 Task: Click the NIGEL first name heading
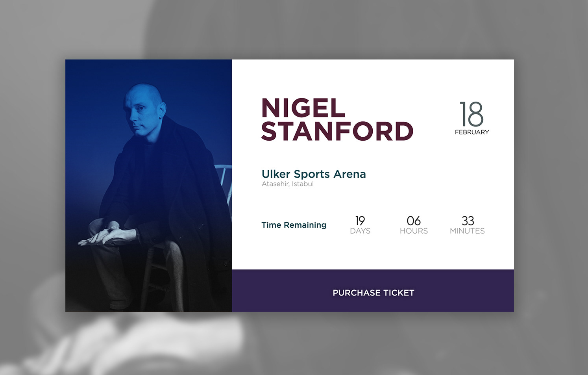pos(303,108)
